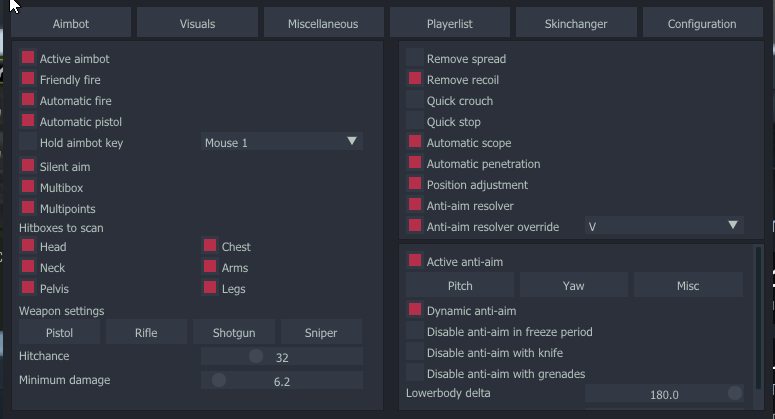The width and height of the screenshot is (775, 419).
Task: Select the Pistol weapon settings
Action: pos(59,332)
